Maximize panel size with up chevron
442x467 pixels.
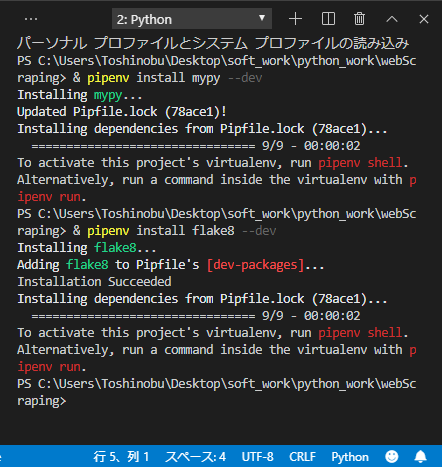(x=392, y=19)
